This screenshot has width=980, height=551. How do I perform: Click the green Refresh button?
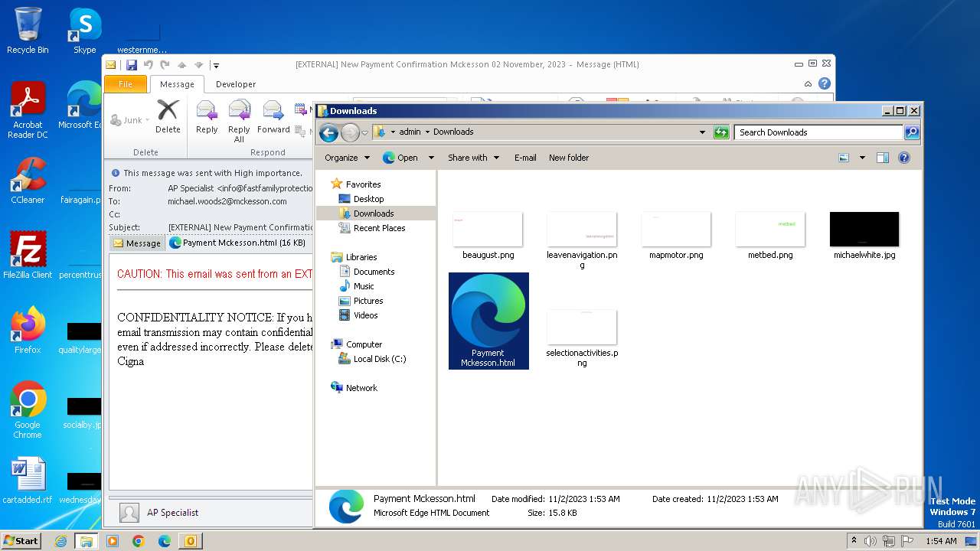click(720, 132)
